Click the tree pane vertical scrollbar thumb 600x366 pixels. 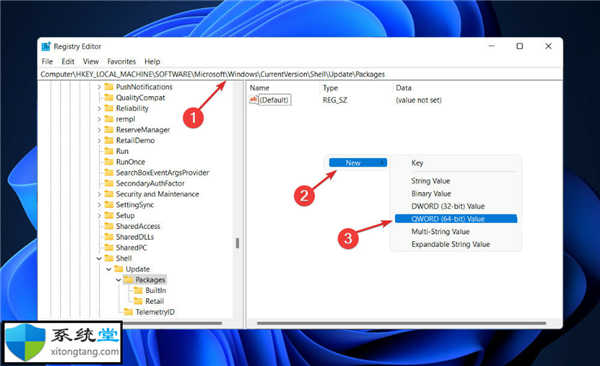coord(237,243)
